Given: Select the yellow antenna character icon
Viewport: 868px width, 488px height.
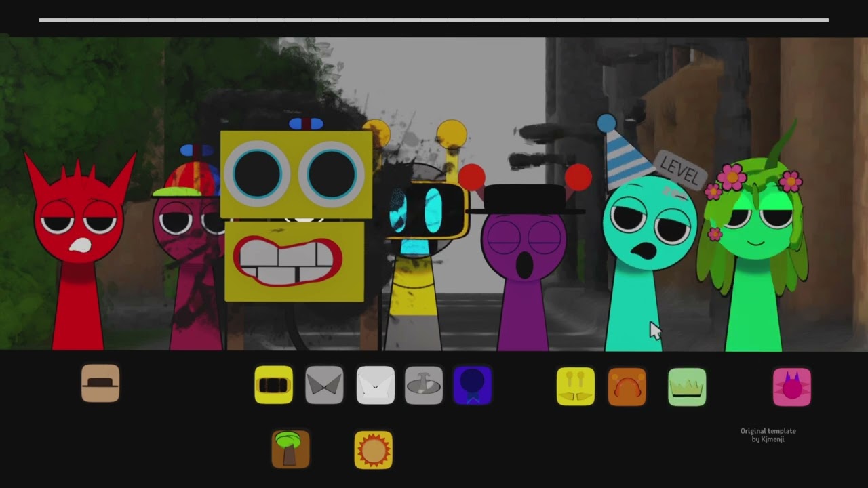Looking at the screenshot, I should (576, 386).
